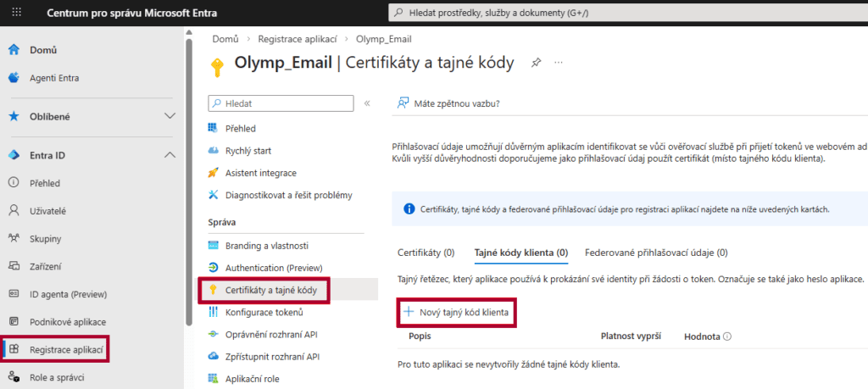Select Asistent integrace menu item
This screenshot has height=389, width=868.
260,173
